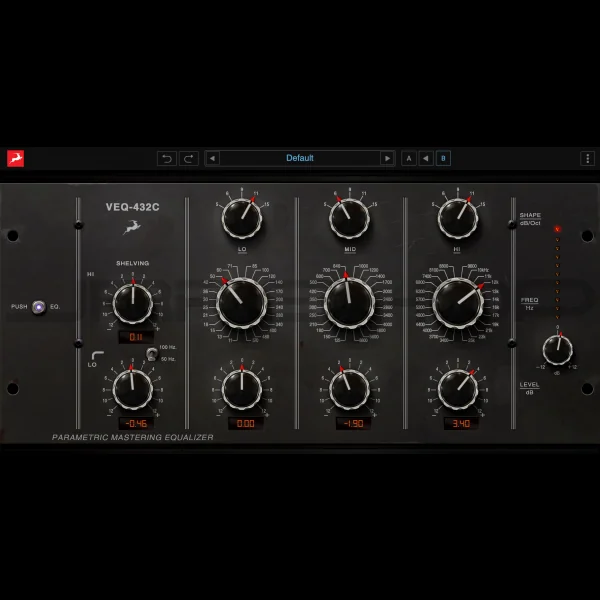Screen dimensions: 600x600
Task: Click the MID band gain knob
Action: 349,390
